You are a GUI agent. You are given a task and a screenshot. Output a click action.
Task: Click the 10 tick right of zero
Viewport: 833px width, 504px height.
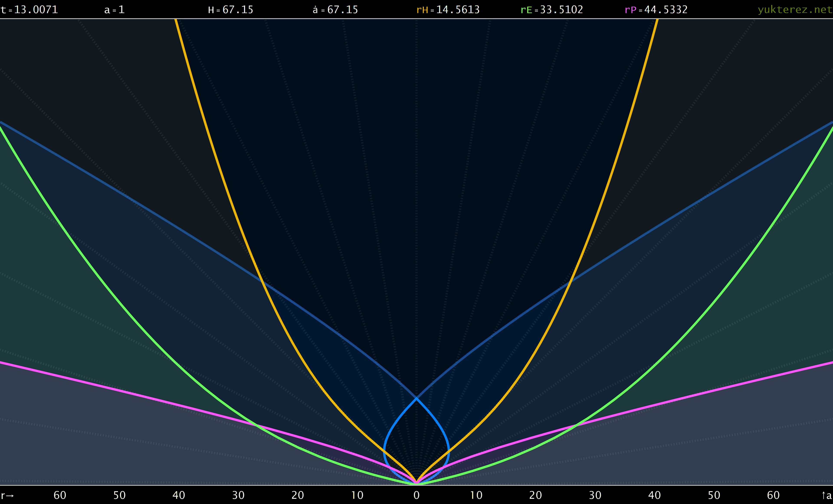click(x=476, y=496)
